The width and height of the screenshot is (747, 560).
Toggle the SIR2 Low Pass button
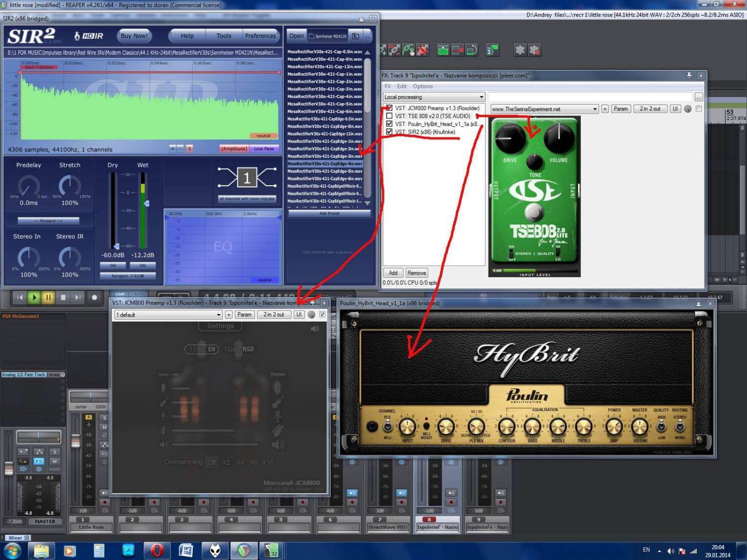tap(264, 148)
